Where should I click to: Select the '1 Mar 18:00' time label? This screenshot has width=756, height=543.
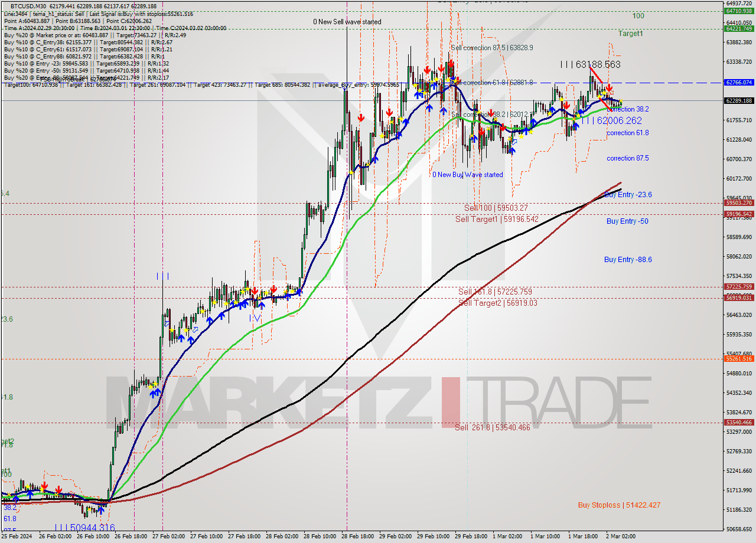point(583,537)
